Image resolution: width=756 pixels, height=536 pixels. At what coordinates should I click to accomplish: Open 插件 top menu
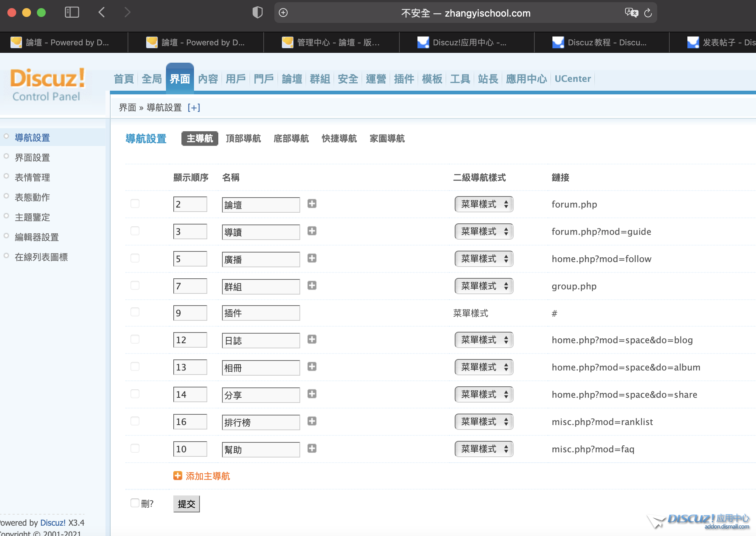click(x=404, y=79)
